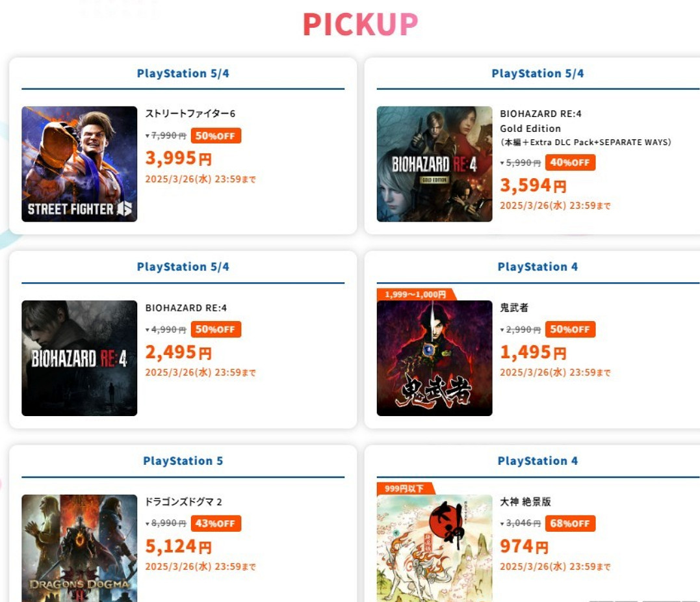This screenshot has width=700, height=602.
Task: Select the BIOHAZARD RE:4 standard edition cover art
Action: [79, 358]
